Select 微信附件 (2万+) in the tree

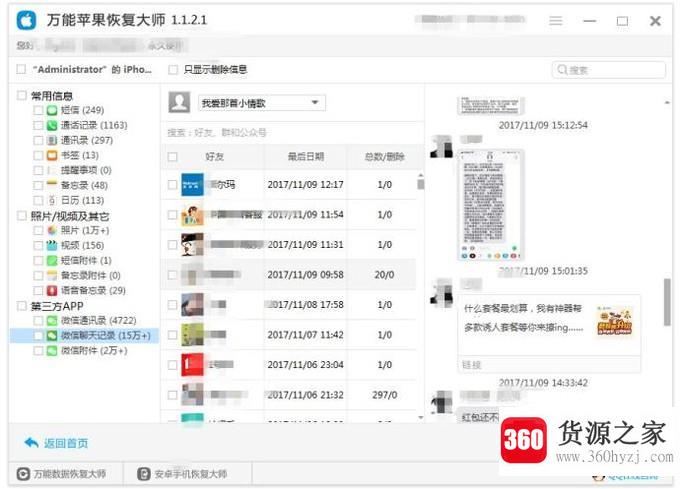pos(94,351)
